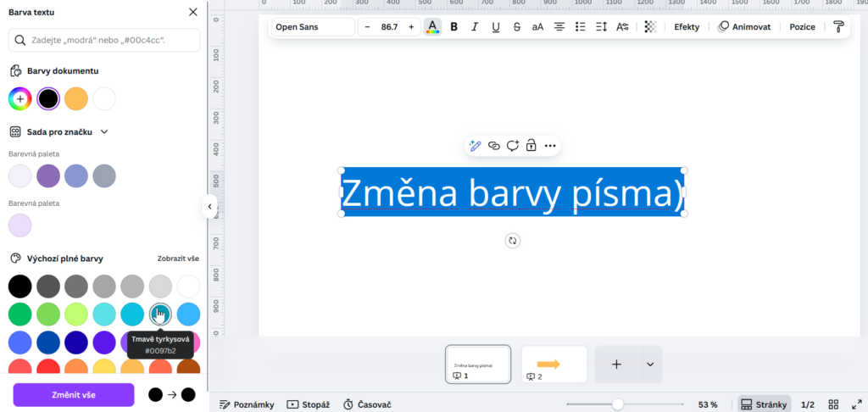Click the color search input field
868x412 pixels.
[104, 40]
